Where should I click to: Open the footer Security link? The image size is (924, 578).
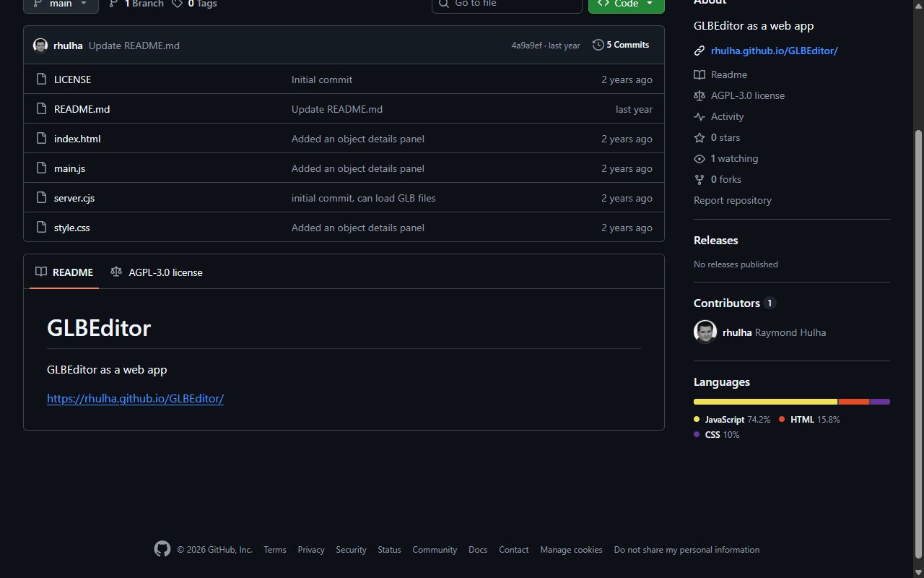pos(351,550)
